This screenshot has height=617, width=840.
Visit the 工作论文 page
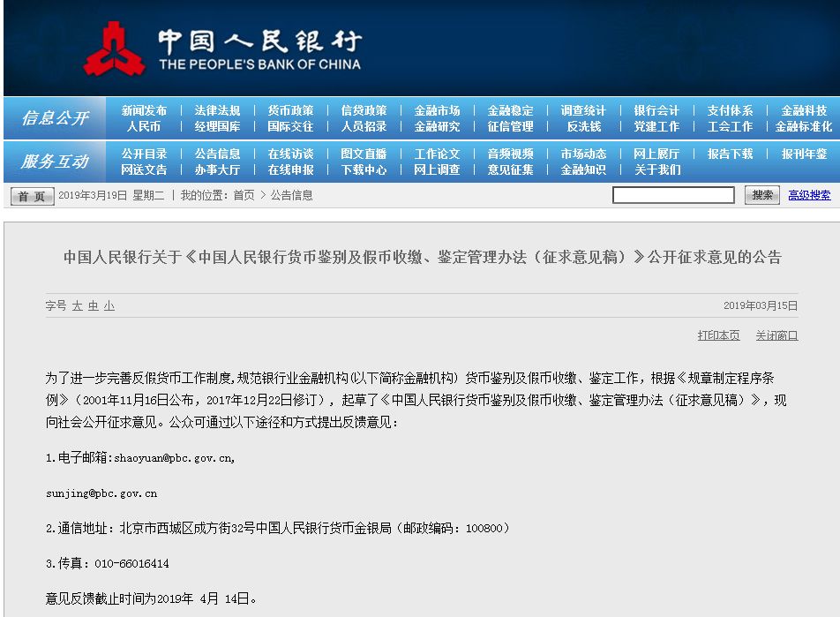(x=437, y=154)
